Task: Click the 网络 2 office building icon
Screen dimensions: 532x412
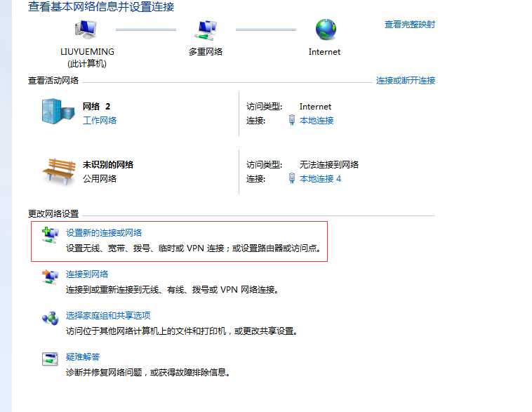Action: pos(58,112)
